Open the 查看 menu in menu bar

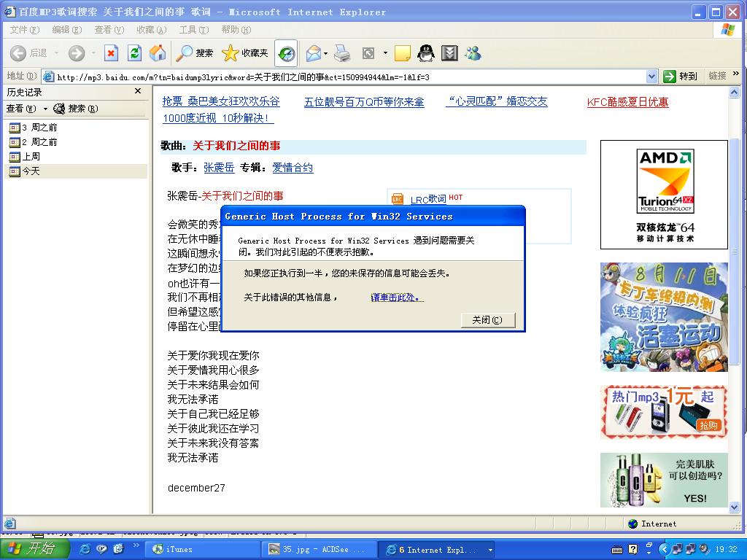(x=109, y=29)
